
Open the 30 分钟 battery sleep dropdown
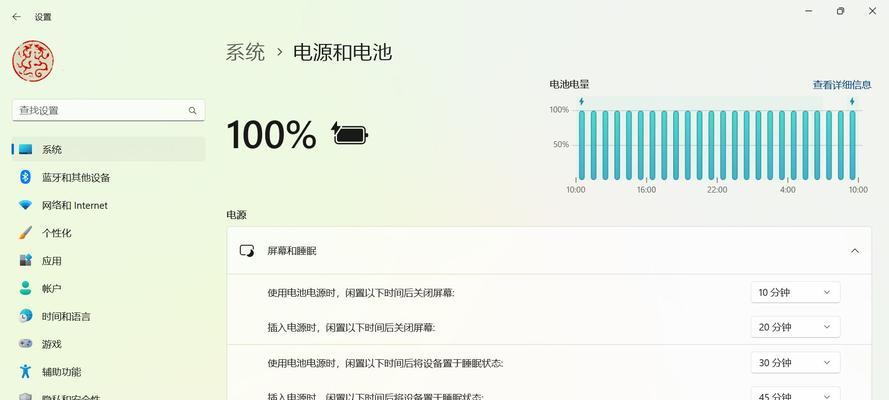pyautogui.click(x=795, y=363)
